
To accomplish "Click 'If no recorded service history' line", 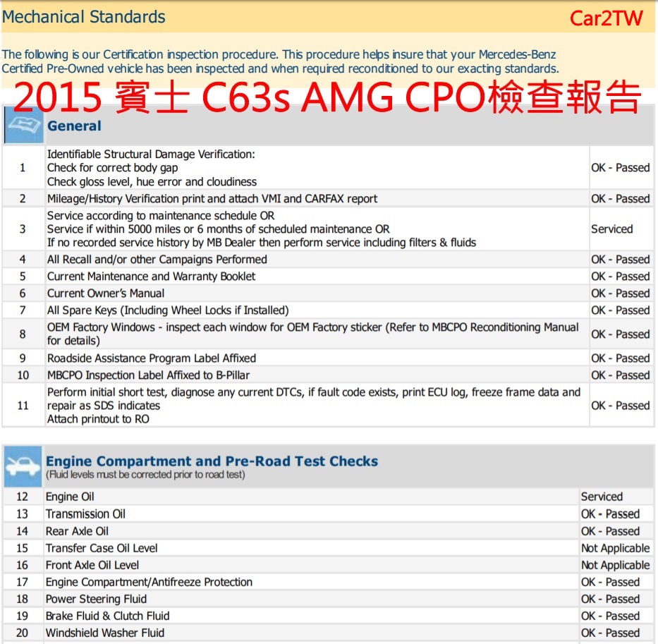I will click(262, 242).
